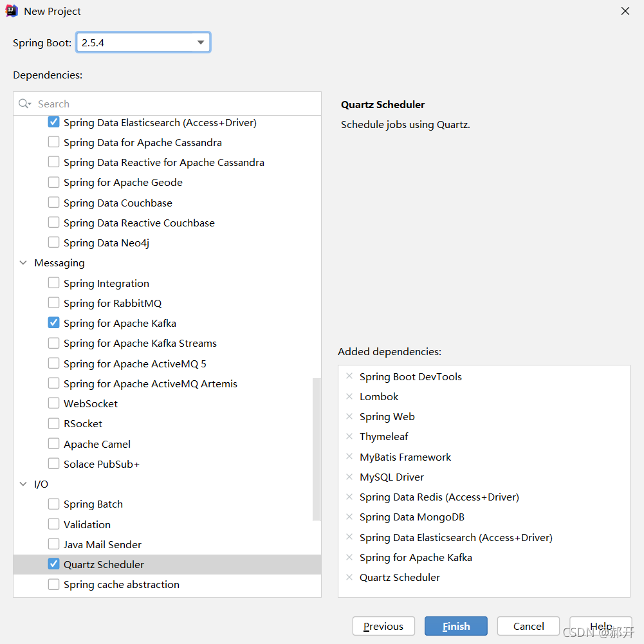Check Spring for Apache Kafka Streams

[53, 343]
